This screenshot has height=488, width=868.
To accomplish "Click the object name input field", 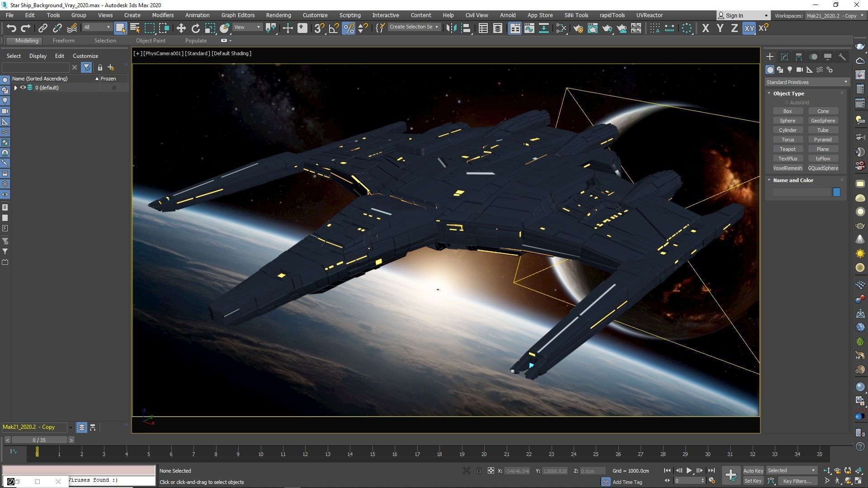I will [x=801, y=192].
